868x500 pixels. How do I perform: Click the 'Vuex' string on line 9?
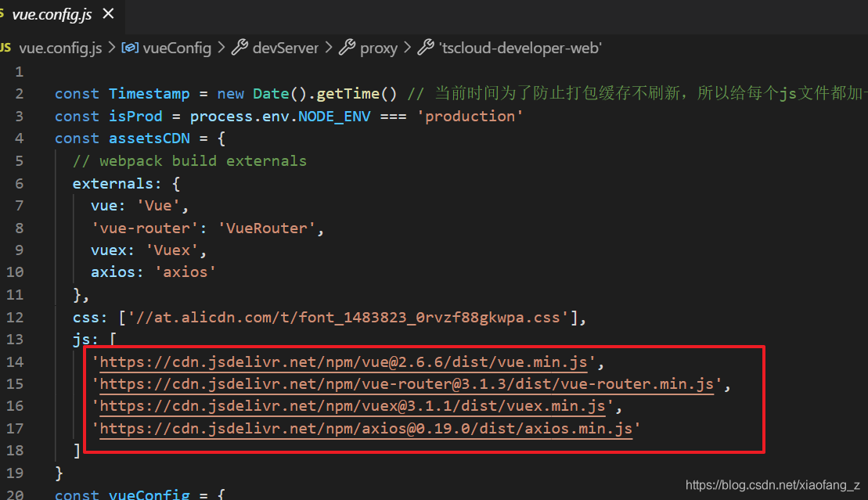tap(172, 250)
